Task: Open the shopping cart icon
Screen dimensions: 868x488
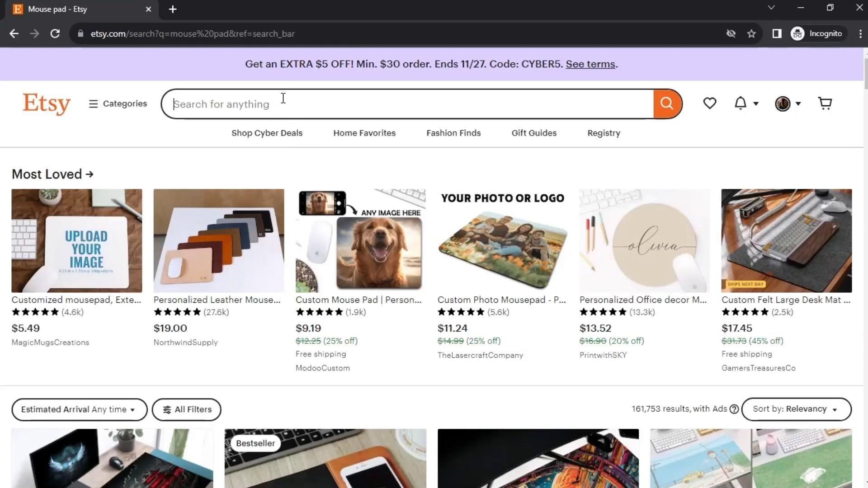Action: pos(825,103)
